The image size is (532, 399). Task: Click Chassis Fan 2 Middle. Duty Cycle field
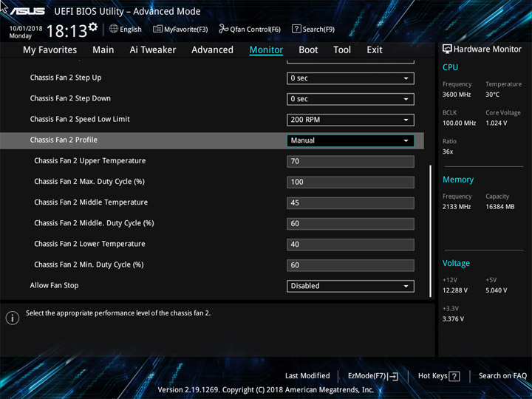(x=350, y=224)
